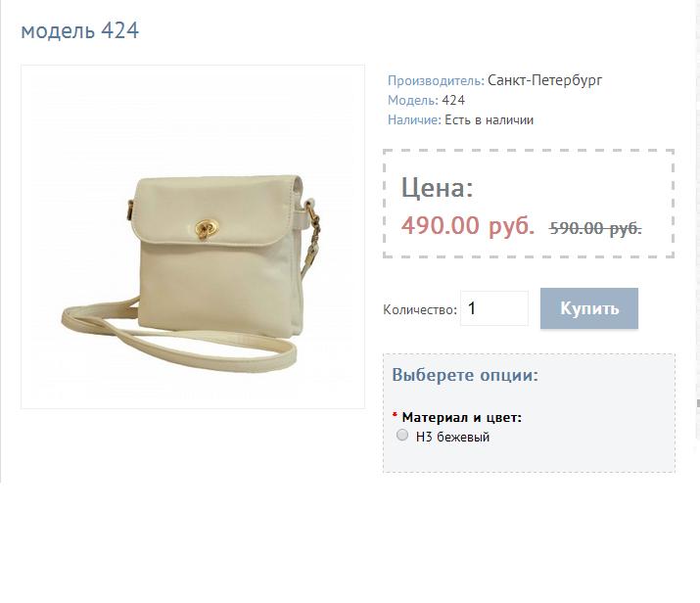Click the Цена: label
This screenshot has height=603, width=700.
pos(437,188)
